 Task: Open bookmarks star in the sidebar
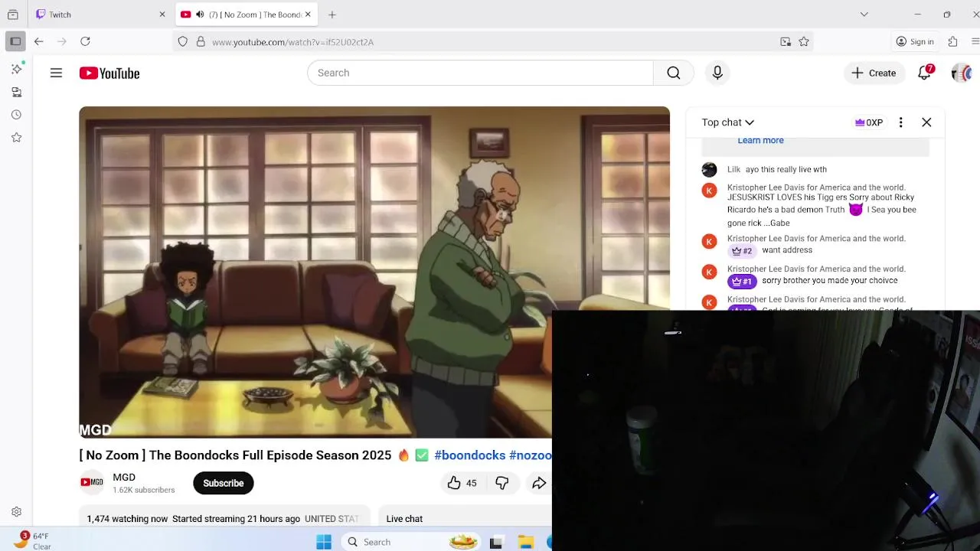(x=16, y=138)
